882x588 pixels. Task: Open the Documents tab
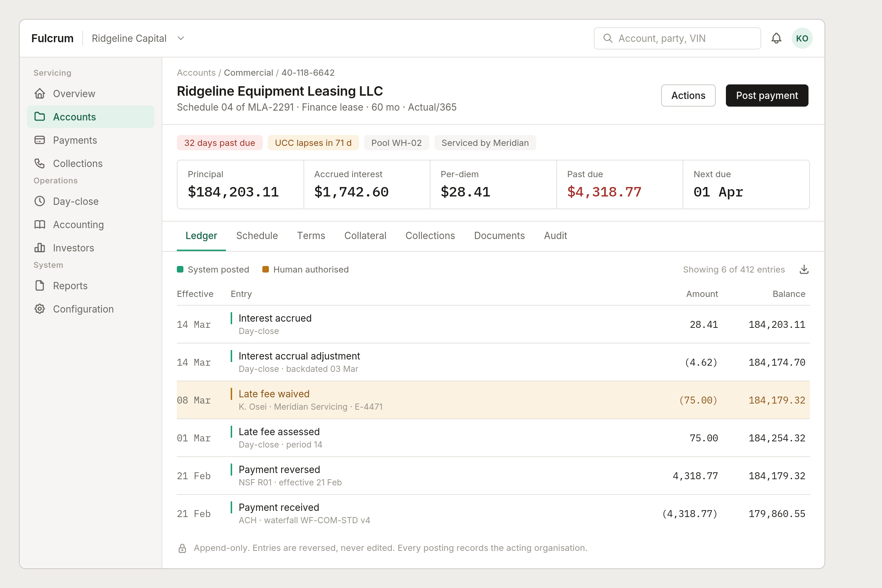point(499,235)
